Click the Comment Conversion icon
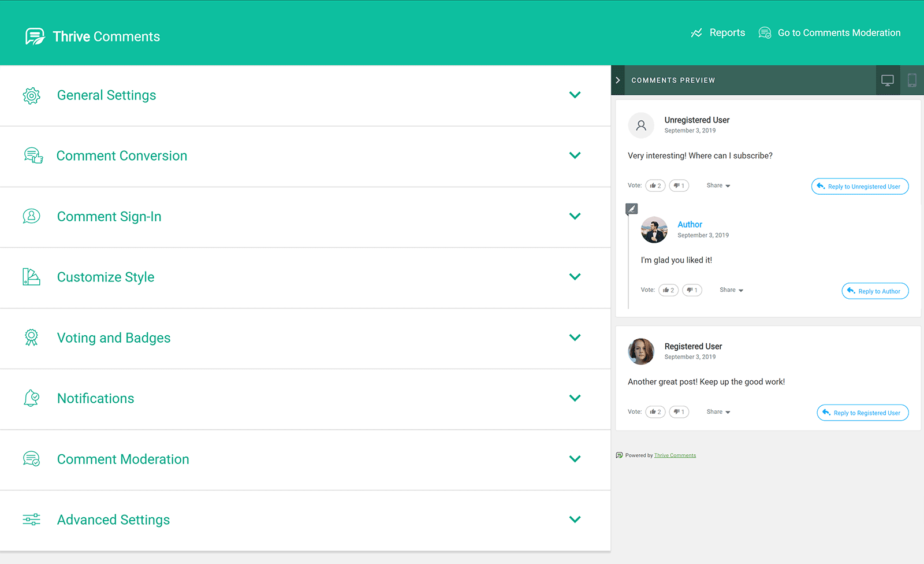Image resolution: width=924 pixels, height=564 pixels. [33, 155]
